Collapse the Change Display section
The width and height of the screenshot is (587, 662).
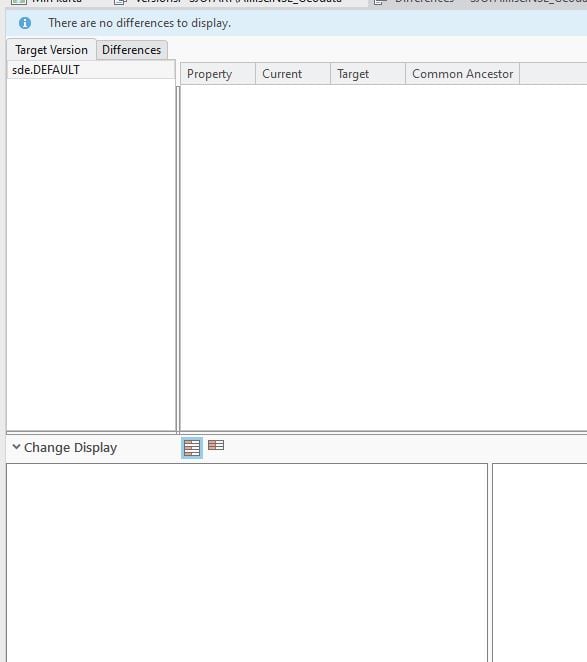tap(16, 447)
